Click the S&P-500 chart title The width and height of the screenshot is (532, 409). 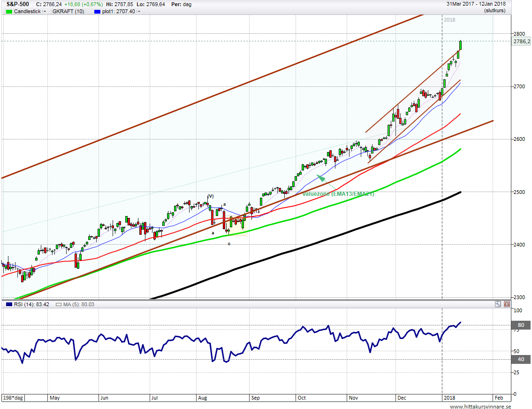pos(18,4)
